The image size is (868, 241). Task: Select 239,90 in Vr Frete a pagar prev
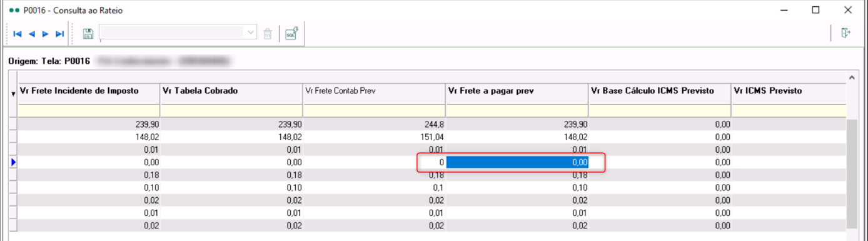coord(517,125)
